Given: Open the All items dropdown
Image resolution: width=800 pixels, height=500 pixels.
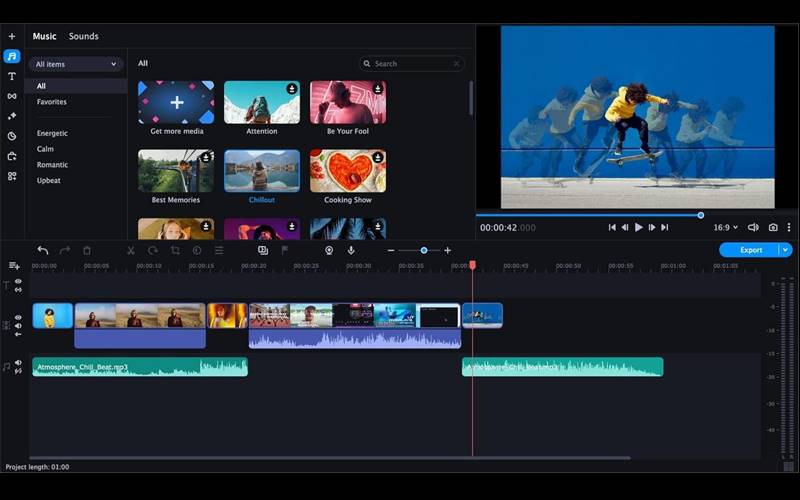Looking at the screenshot, I should click(x=76, y=64).
